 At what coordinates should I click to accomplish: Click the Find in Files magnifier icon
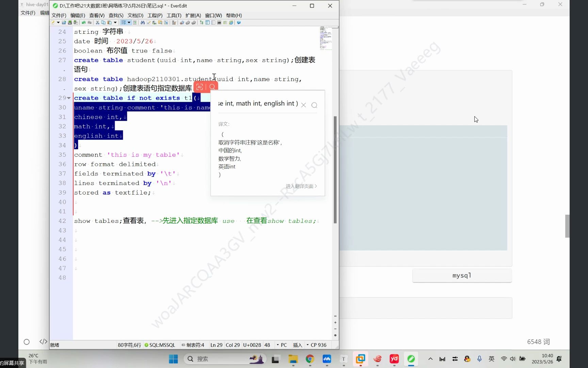160,22
